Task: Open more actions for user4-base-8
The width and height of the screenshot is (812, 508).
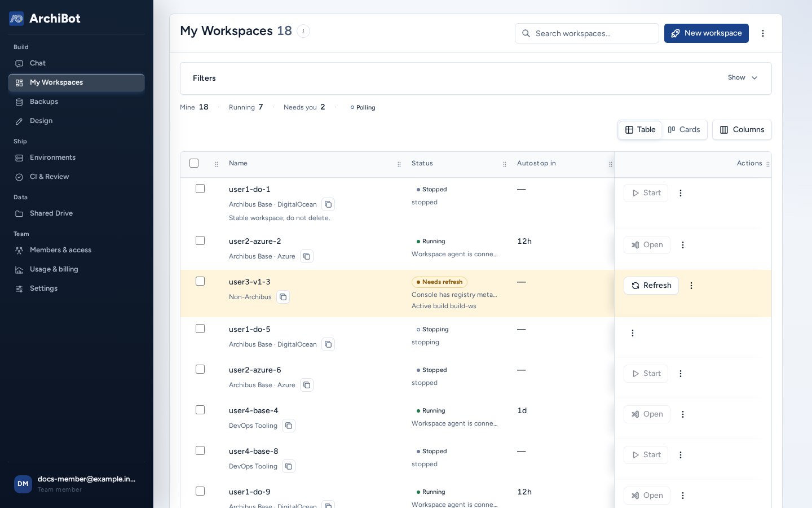Action: click(x=681, y=455)
